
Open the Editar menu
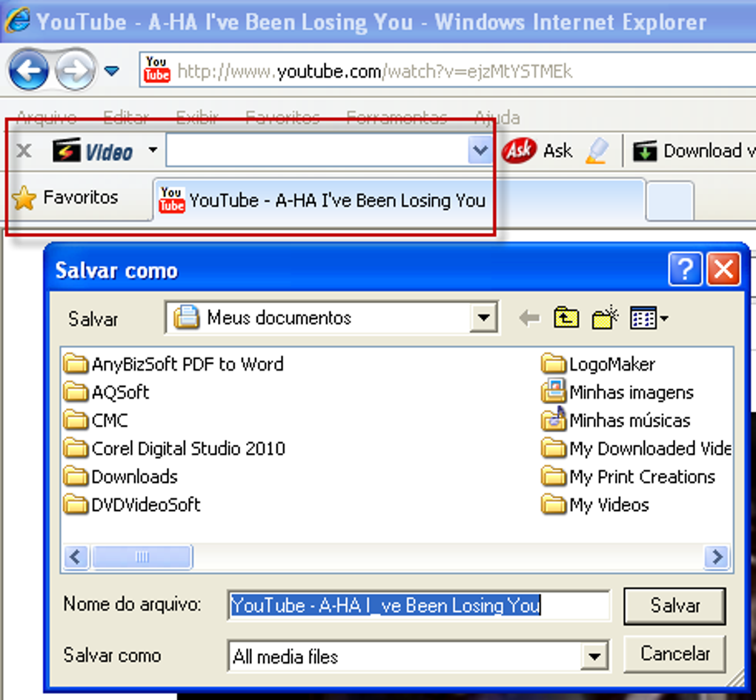coord(126,117)
